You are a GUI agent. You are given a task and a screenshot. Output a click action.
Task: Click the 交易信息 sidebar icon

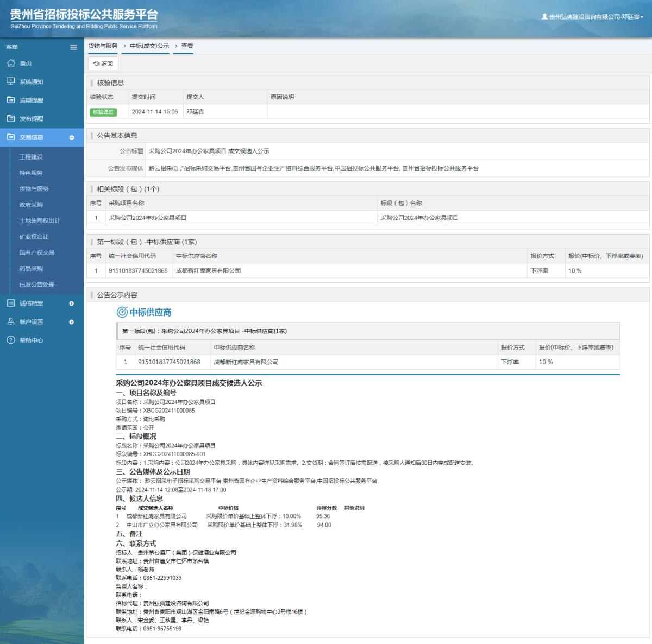click(x=11, y=137)
